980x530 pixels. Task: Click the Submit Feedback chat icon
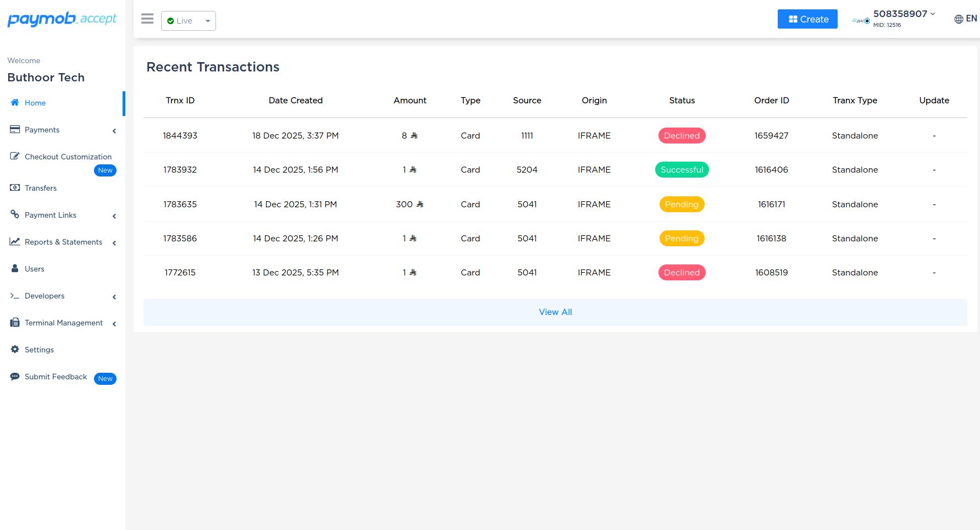tap(15, 377)
